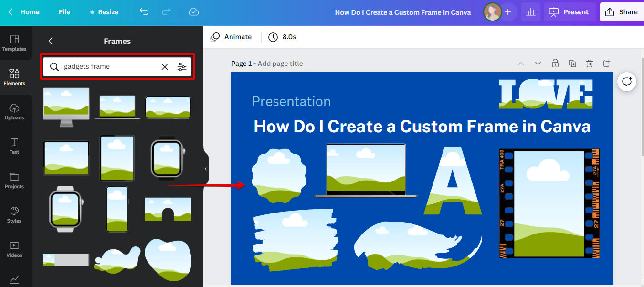This screenshot has height=287, width=644.
Task: Open the Projects panel
Action: (x=14, y=180)
